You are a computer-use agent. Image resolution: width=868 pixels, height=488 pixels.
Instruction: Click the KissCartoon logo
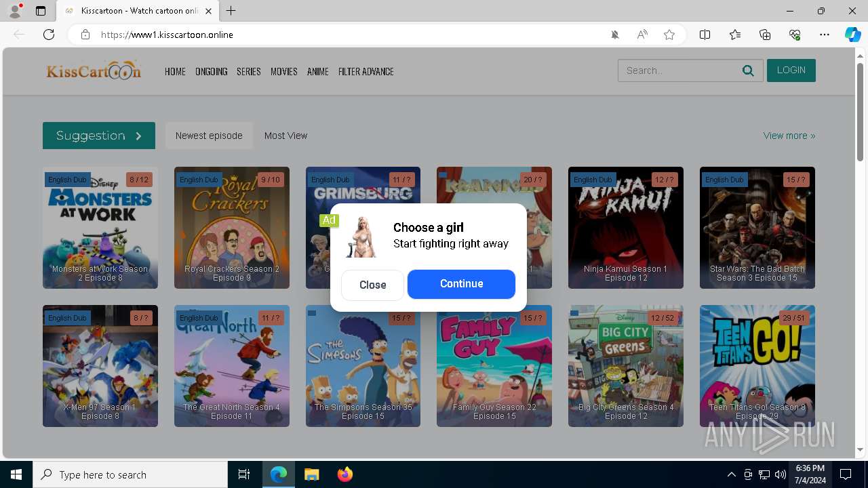[94, 70]
